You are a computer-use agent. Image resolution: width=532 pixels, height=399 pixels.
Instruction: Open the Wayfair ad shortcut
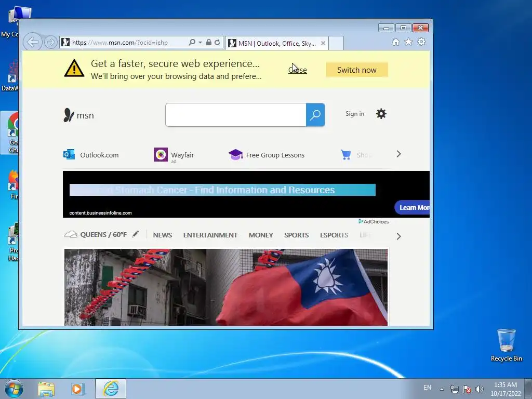point(174,155)
